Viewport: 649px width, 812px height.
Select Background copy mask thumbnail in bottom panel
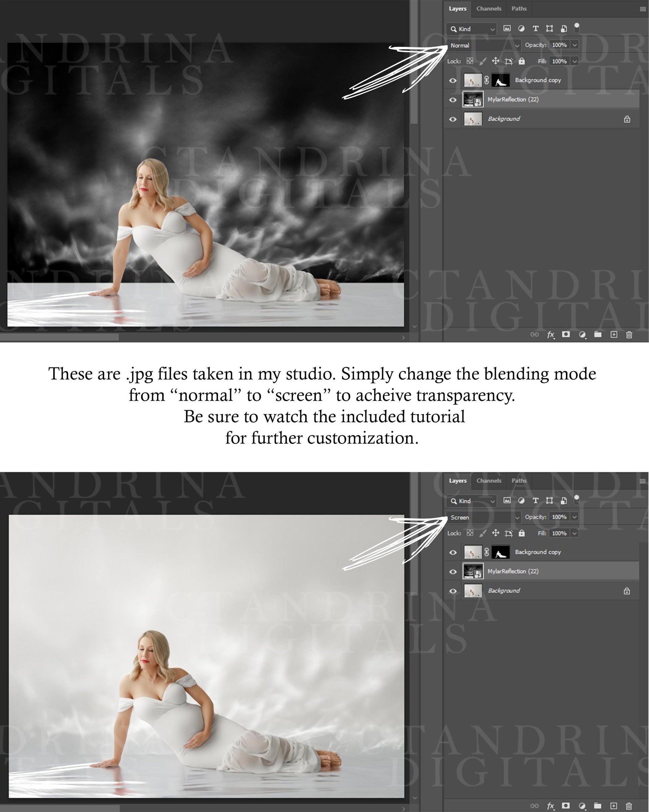[501, 552]
